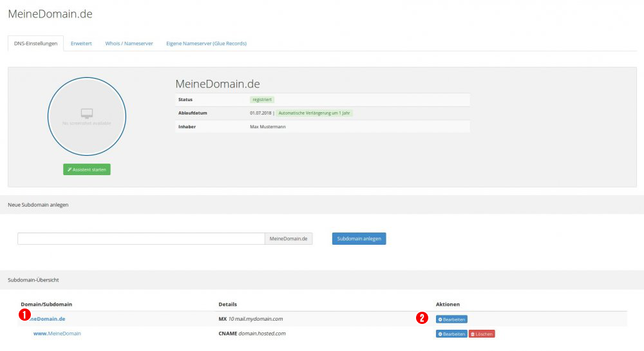This screenshot has height=351, width=644.
Task: Open the www.MeineDomain subdomain link
Action: [57, 334]
